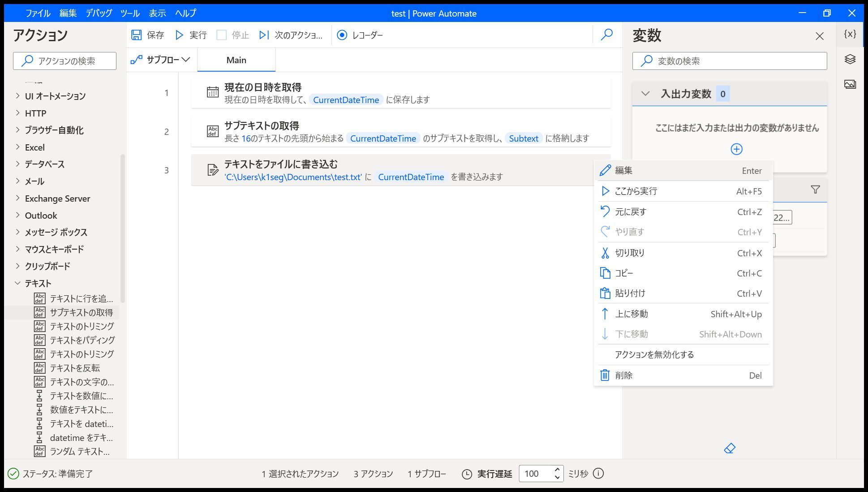Click the Abc icon of step 2
The width and height of the screenshot is (868, 492).
tap(212, 131)
